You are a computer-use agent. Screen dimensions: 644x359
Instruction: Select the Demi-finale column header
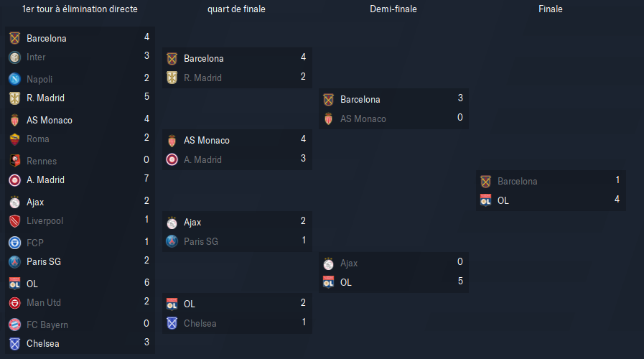(393, 9)
